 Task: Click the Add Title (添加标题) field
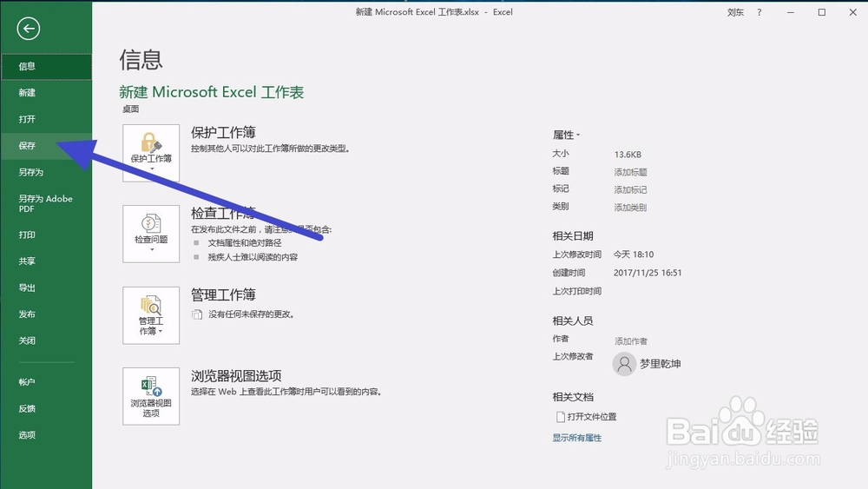point(630,172)
